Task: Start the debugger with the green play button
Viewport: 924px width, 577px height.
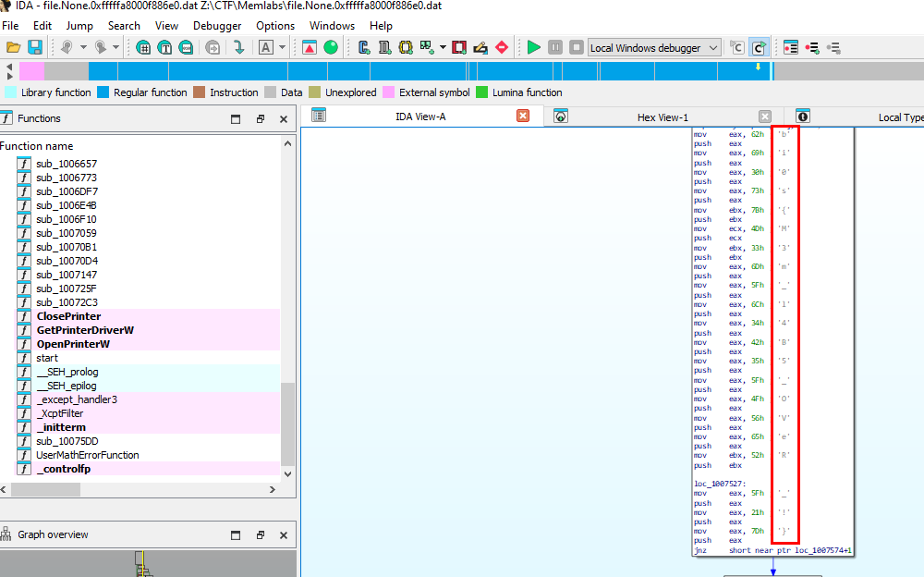Action: [534, 47]
